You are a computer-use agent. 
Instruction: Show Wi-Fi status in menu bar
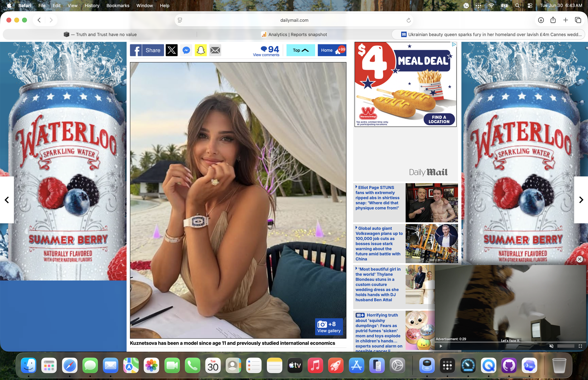tap(491, 5)
